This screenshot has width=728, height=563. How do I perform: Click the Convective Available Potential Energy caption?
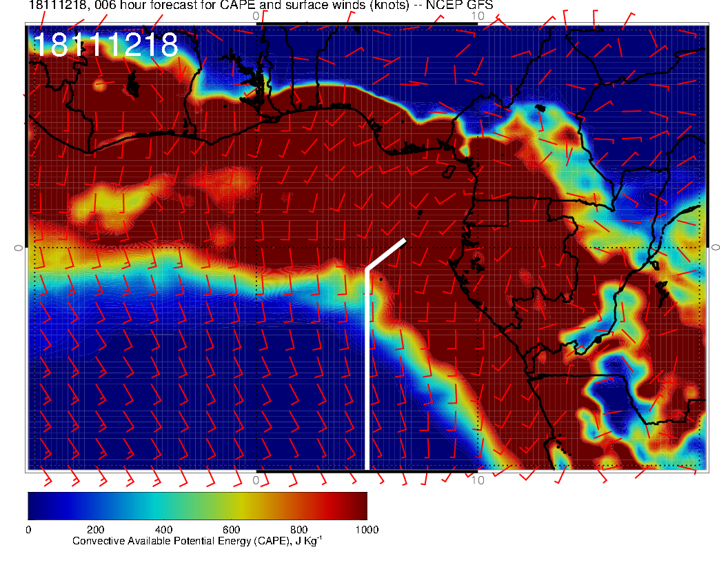[x=197, y=541]
